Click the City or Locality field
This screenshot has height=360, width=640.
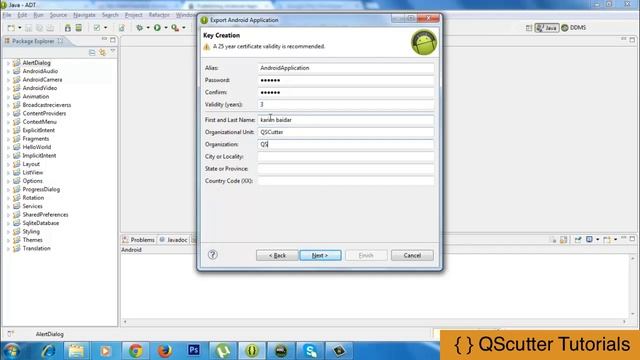[346, 157]
